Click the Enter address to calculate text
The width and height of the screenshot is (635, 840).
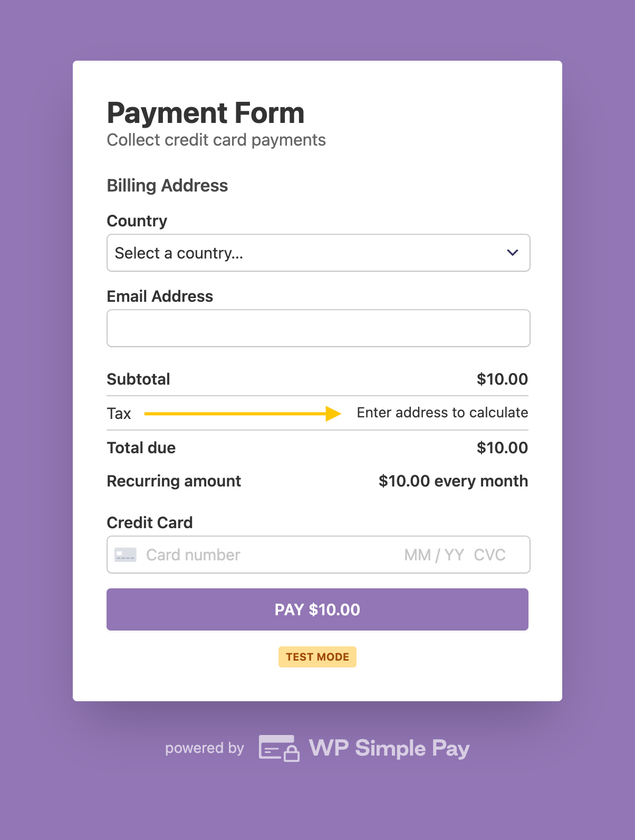[x=442, y=413]
